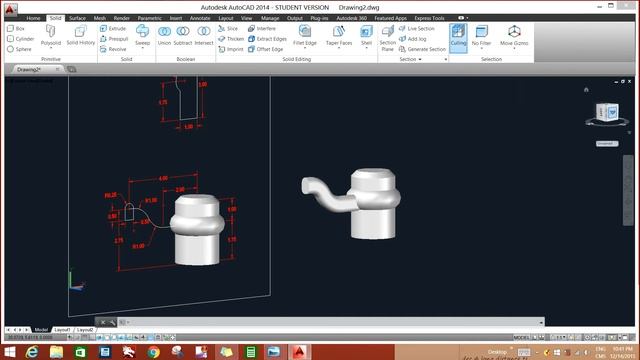Click in the command line input
This screenshot has width=640, height=360.
coord(331,322)
